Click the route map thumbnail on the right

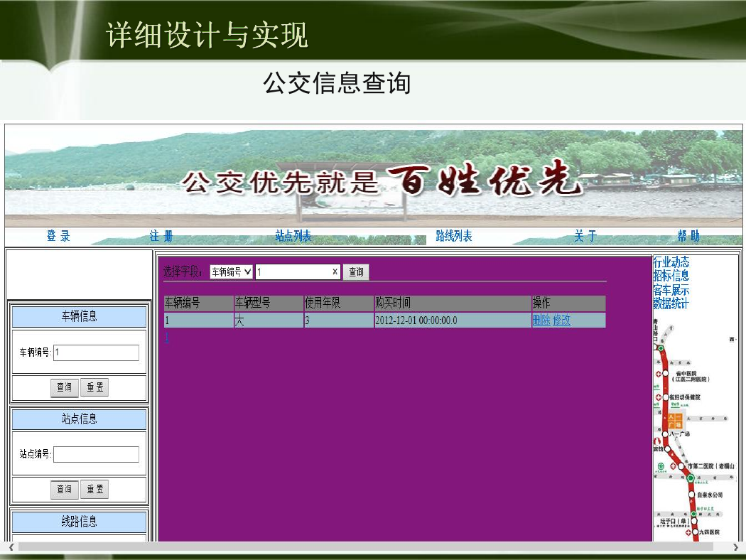695,431
